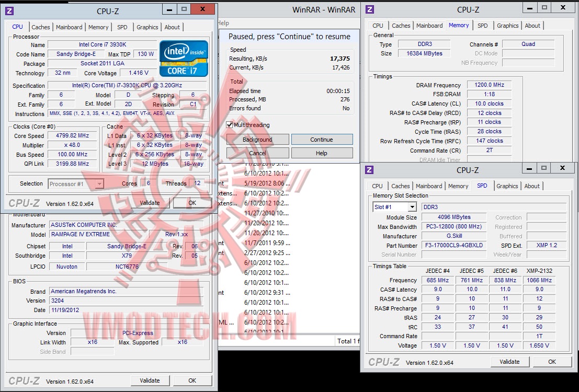Select Mainboard tab in the Memory CPU-Z window

point(429,26)
